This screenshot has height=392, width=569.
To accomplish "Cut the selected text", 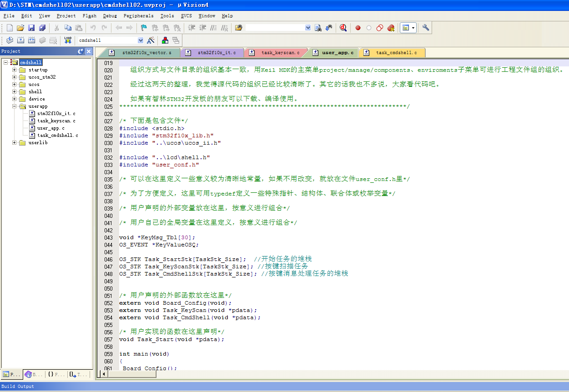I will [x=57, y=28].
